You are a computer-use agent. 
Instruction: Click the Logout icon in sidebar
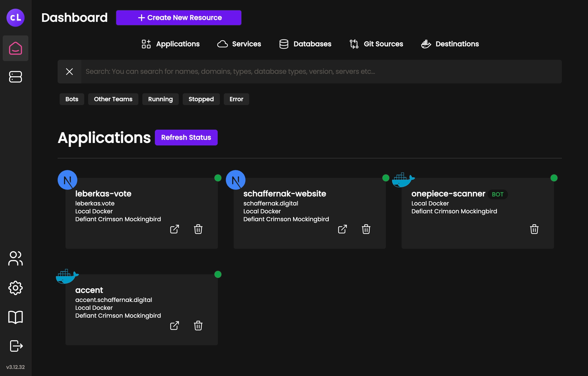[x=16, y=346]
